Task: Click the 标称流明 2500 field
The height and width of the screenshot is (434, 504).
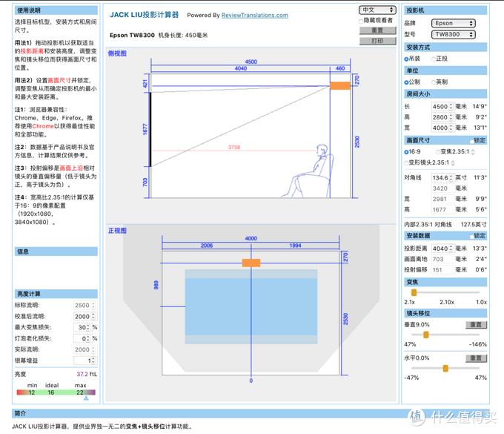Action: (84, 306)
